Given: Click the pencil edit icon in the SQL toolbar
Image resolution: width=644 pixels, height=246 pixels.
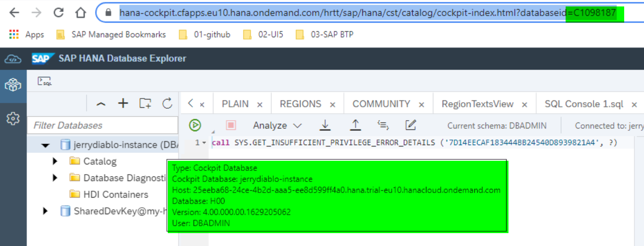Looking at the screenshot, I should [410, 125].
